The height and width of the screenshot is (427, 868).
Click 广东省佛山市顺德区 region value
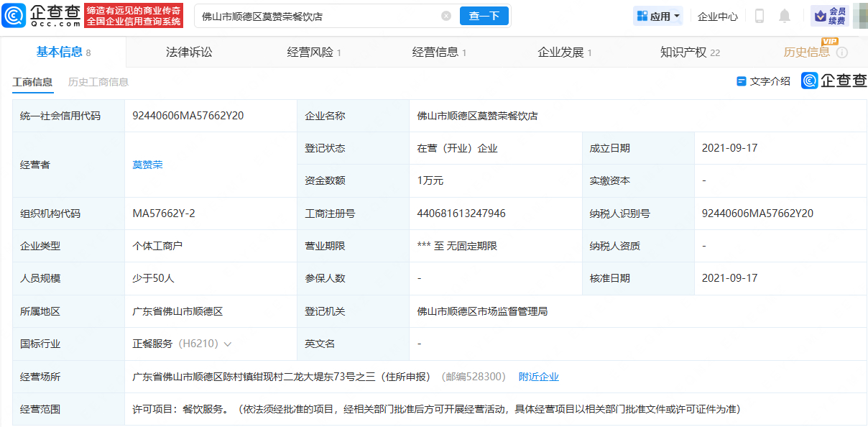click(x=177, y=311)
